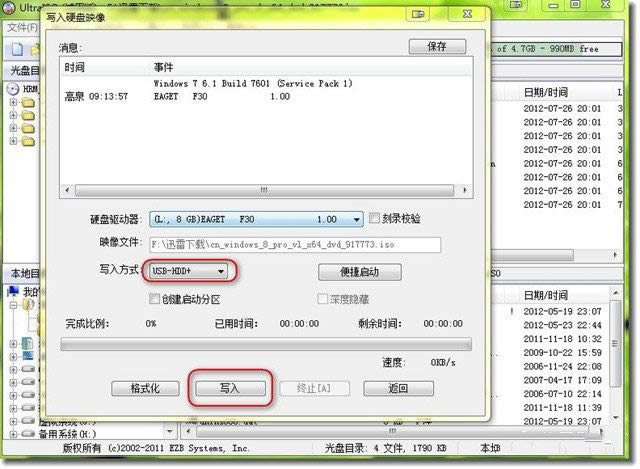Click the 格式化 button
The width and height of the screenshot is (640, 469).
(x=145, y=388)
